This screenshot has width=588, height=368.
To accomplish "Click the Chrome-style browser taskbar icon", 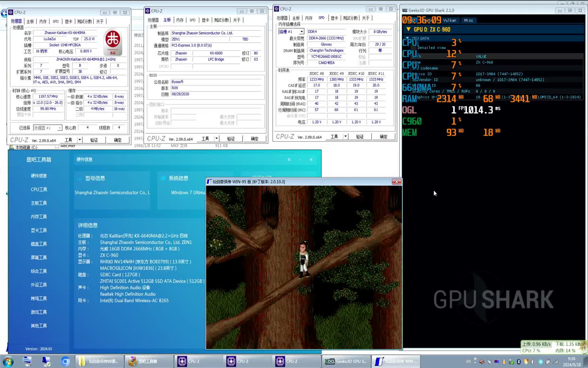I will 65,361.
